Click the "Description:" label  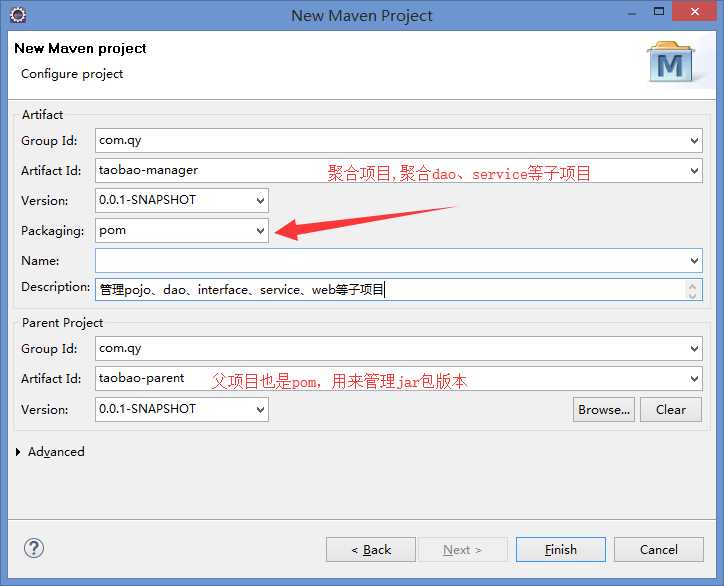click(x=55, y=287)
